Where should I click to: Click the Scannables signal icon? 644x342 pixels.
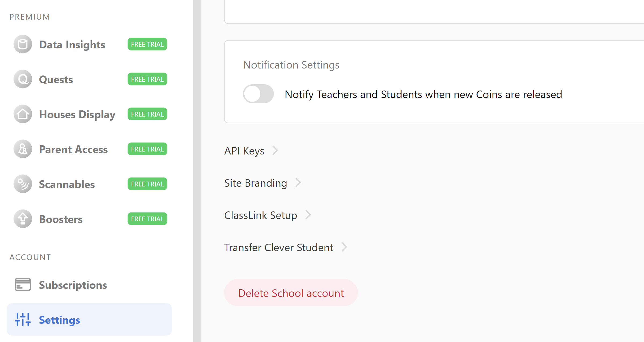(x=23, y=184)
